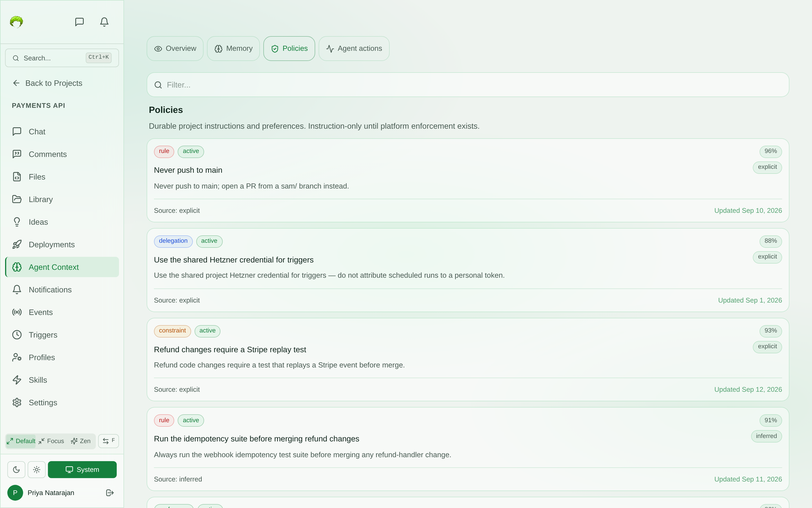The height and width of the screenshot is (508, 812).
Task: Open Notifications in the sidebar
Action: point(62,290)
